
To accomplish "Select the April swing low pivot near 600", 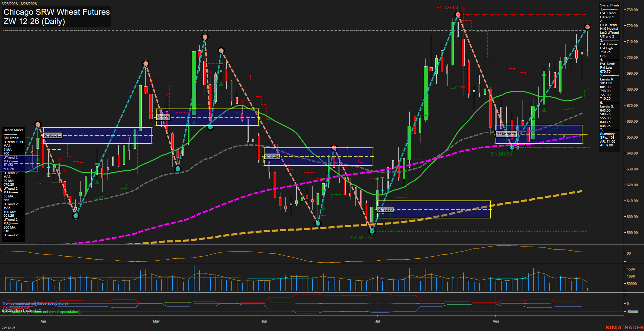I will pos(76,215).
